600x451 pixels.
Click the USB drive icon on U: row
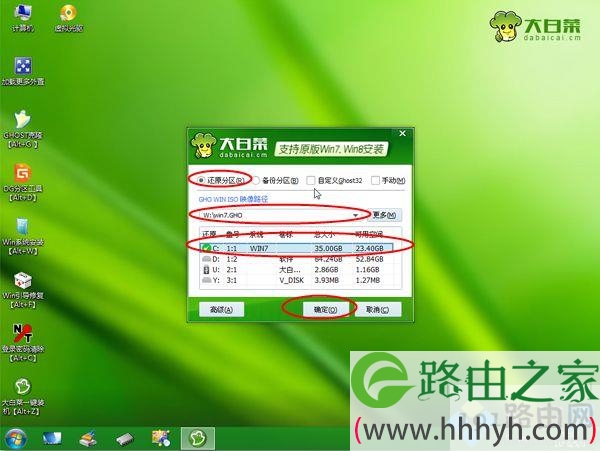tap(206, 269)
